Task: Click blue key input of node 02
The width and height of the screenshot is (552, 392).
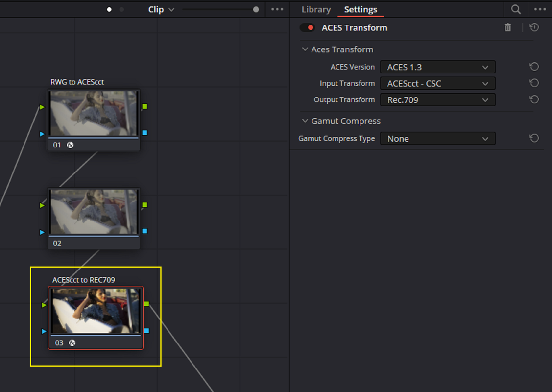Action: pos(42,232)
